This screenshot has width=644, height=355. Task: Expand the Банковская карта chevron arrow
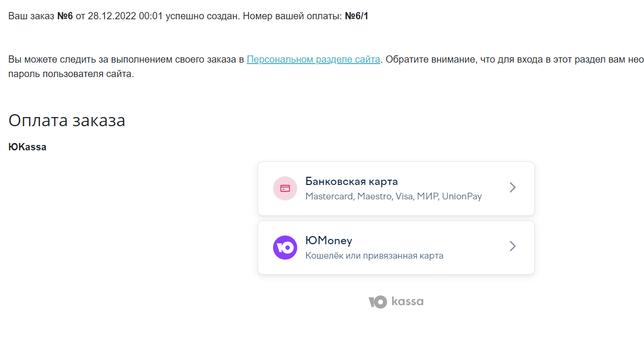coord(513,188)
